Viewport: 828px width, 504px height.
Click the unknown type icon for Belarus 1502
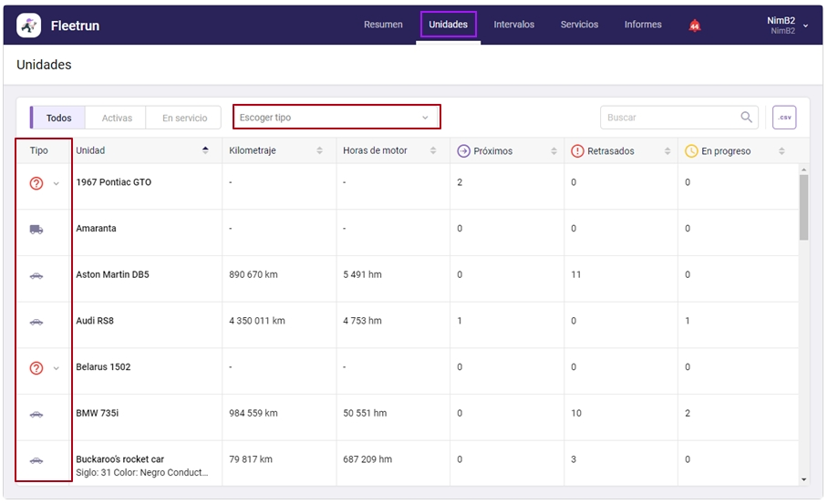(36, 368)
